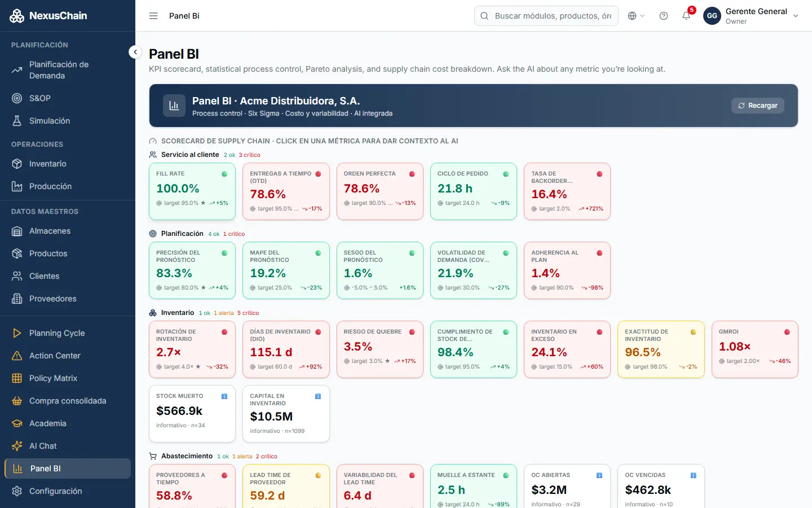Select the Precisión del Pronóstico card
The height and width of the screenshot is (508, 812).
click(192, 270)
